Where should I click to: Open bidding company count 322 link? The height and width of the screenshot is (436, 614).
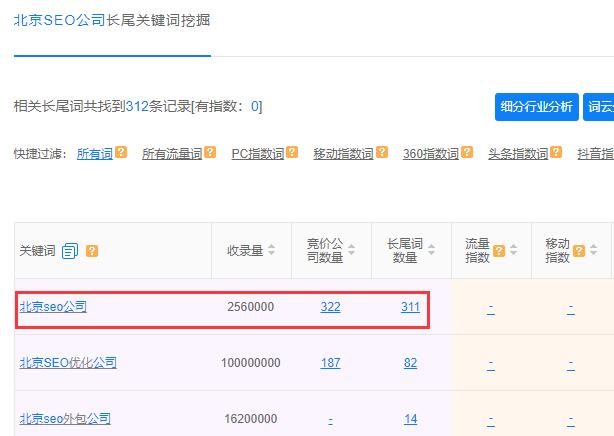tap(330, 307)
